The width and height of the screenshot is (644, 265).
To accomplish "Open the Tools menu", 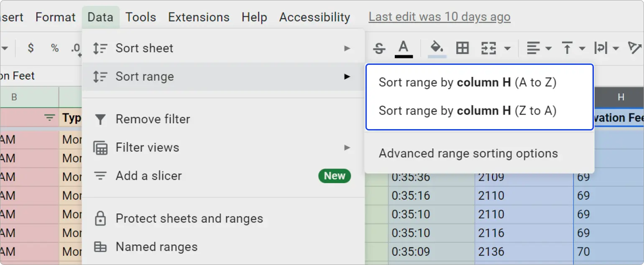I will [x=141, y=17].
